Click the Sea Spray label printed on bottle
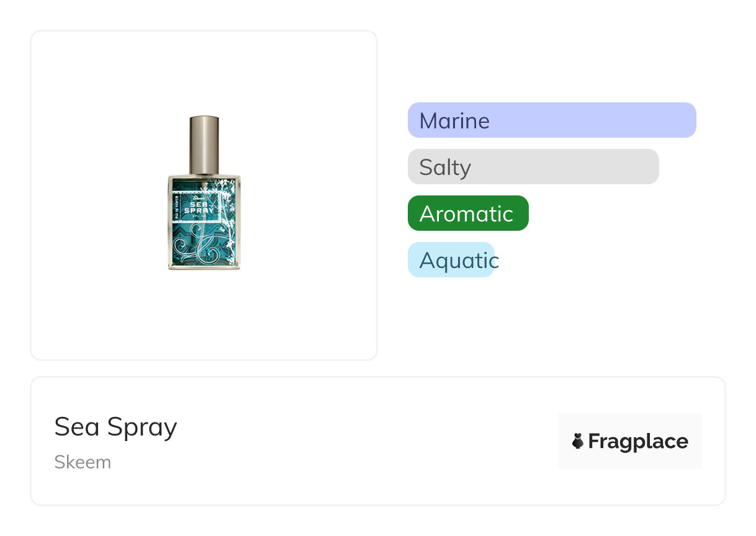756x536 pixels. [202, 207]
